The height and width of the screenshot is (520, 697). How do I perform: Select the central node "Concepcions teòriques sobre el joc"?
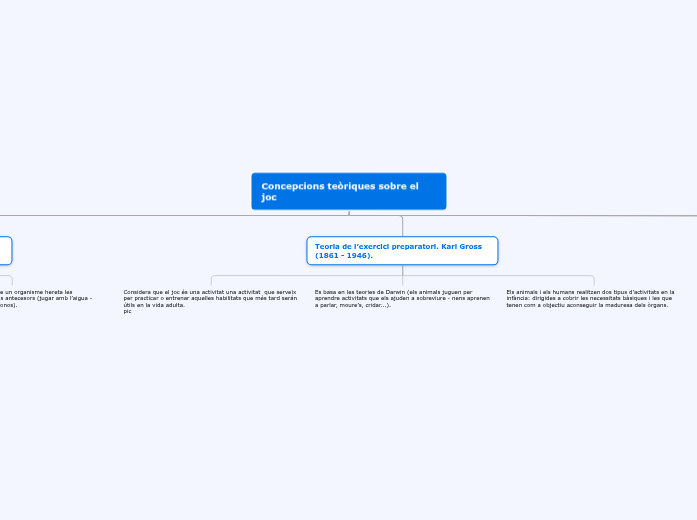tap(348, 191)
